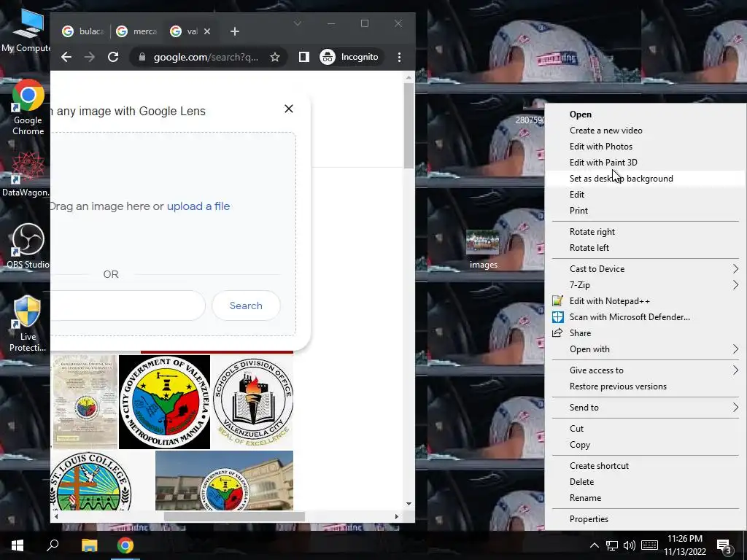Screen dimensions: 747x560
Task: Click Chrome address bar URL
Action: [206, 57]
